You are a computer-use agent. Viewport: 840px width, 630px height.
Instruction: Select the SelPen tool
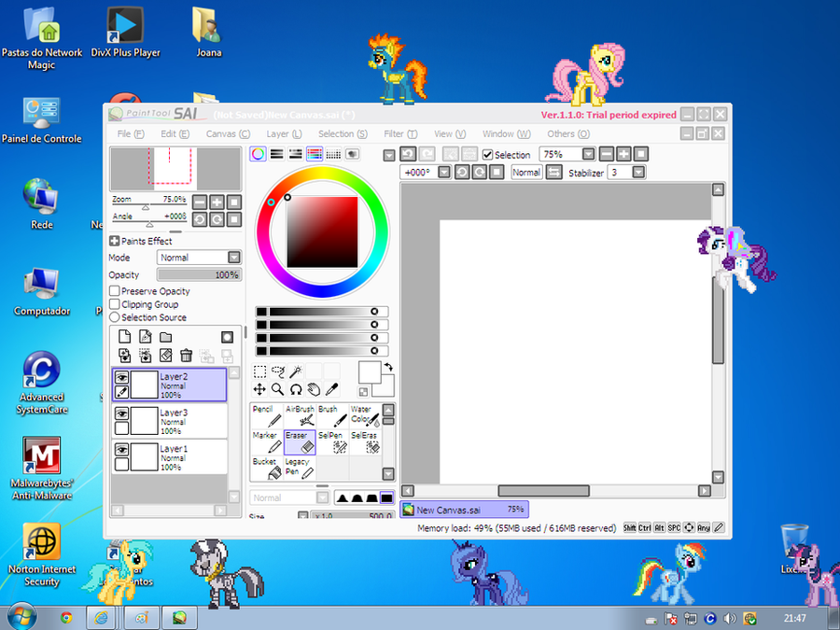tap(332, 442)
